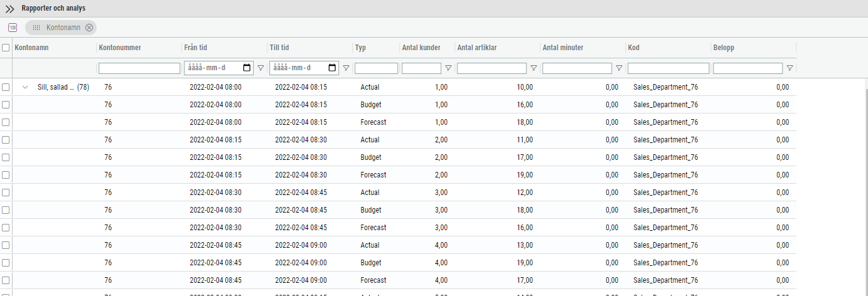868x296 pixels.
Task: Sort by Till tid column header
Action: tap(279, 48)
